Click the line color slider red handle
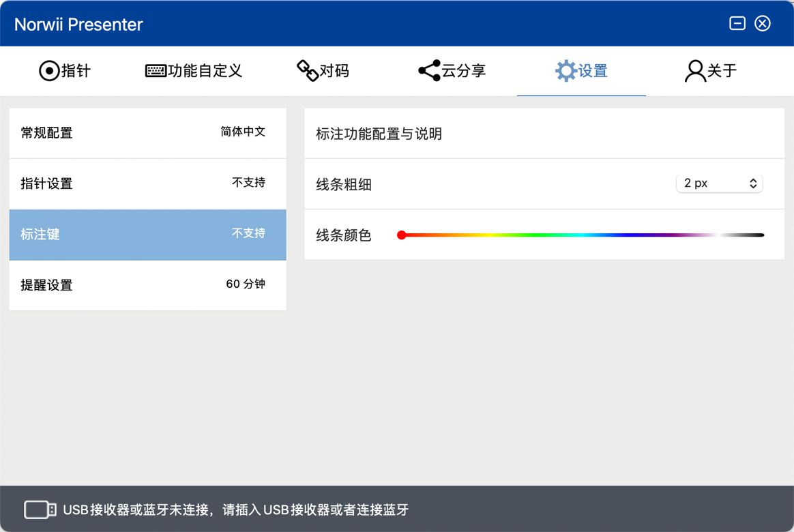 coord(402,235)
